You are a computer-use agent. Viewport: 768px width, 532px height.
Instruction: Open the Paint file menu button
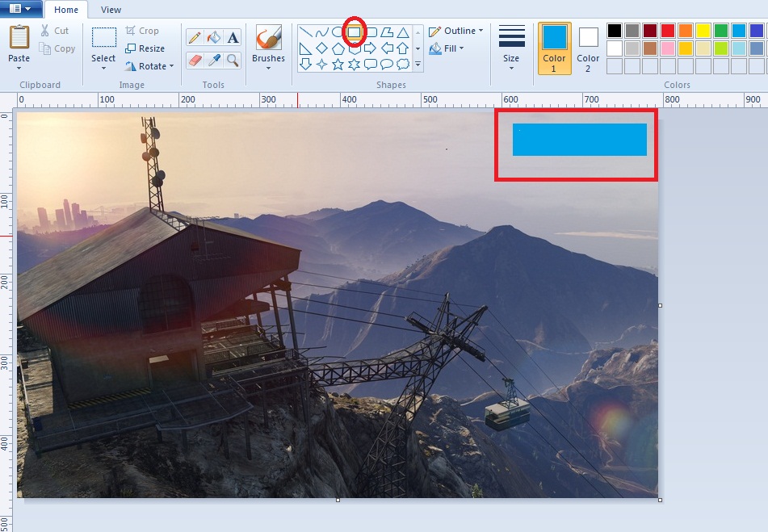20,8
